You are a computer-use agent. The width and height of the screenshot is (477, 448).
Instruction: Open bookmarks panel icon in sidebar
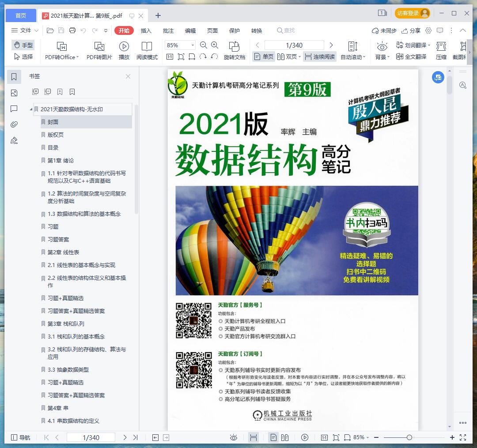click(14, 77)
